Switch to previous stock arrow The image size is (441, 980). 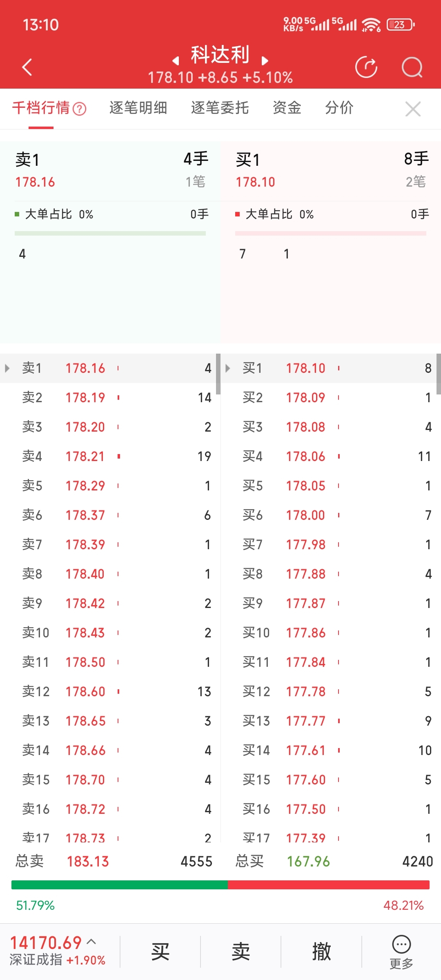click(x=176, y=61)
